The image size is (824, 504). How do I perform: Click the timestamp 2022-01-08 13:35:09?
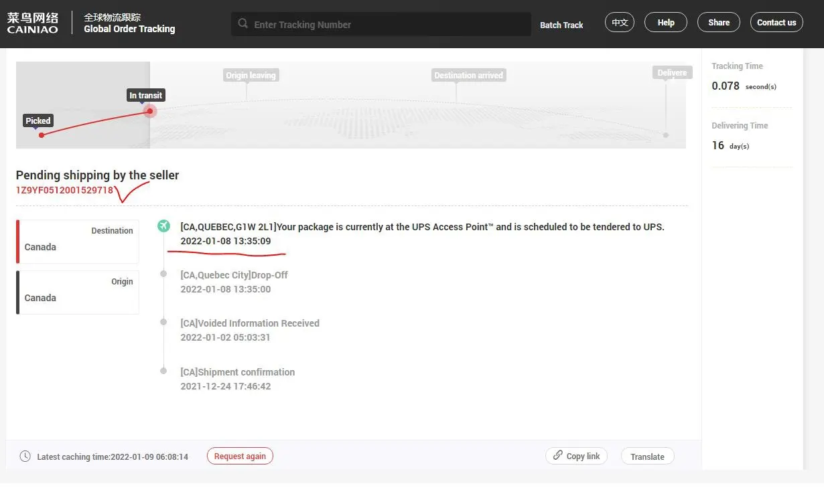[x=226, y=241]
